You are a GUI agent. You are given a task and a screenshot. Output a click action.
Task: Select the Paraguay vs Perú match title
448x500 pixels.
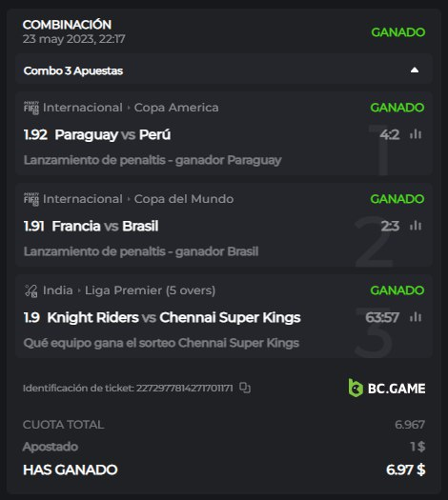click(112, 134)
